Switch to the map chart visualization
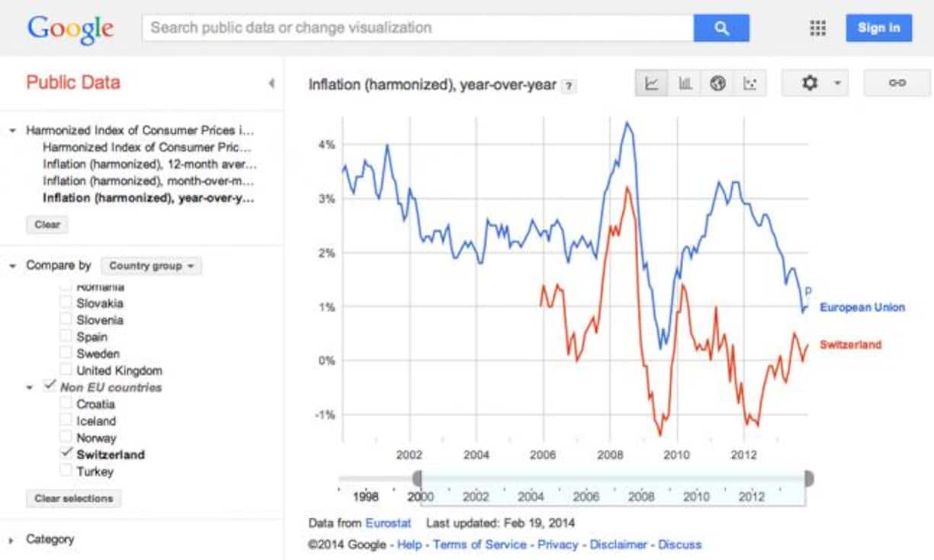 (717, 84)
